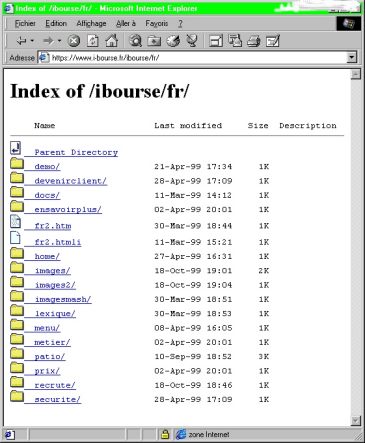Click the Parent Directory return-arrow icon
Viewport: 365px width, 443px height.
pyautogui.click(x=16, y=148)
